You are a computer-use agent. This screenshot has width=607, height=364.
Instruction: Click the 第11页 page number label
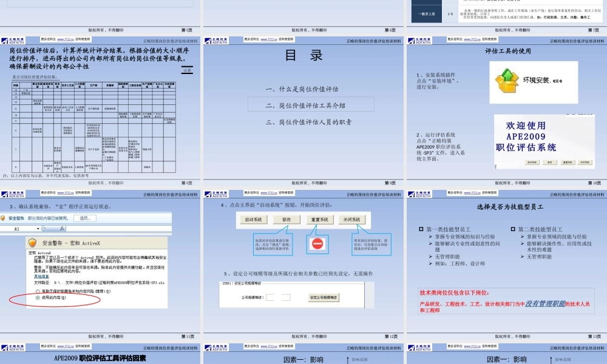(x=188, y=337)
